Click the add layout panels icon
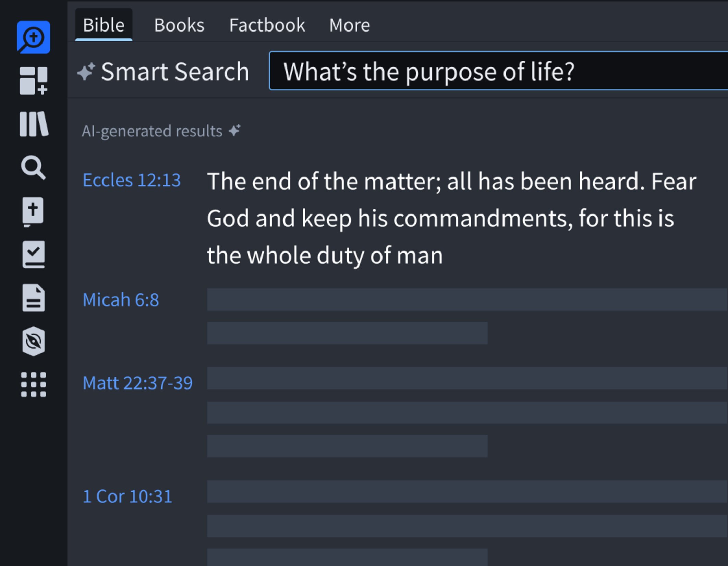The image size is (728, 566). click(x=33, y=81)
